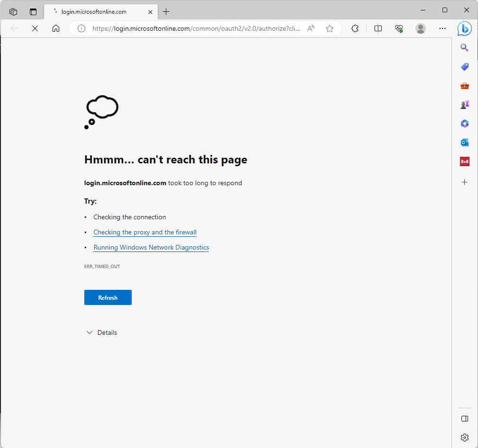Open sidebar 8x8 app icon
This screenshot has height=448, width=478.
(x=465, y=161)
